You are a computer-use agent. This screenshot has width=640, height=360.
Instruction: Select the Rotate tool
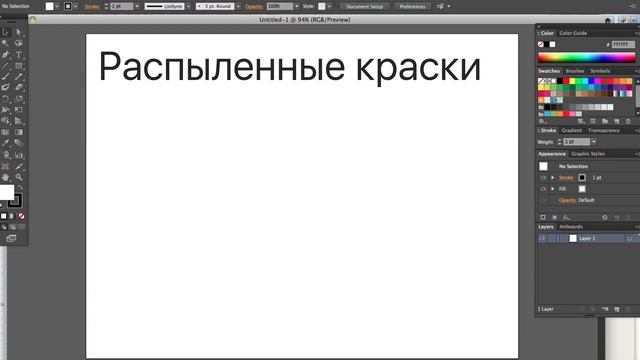[5, 99]
